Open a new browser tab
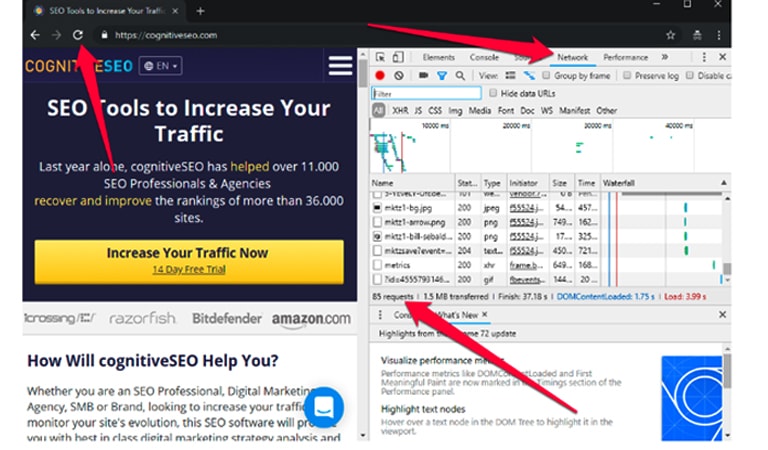This screenshot has height=450, width=768. (200, 11)
